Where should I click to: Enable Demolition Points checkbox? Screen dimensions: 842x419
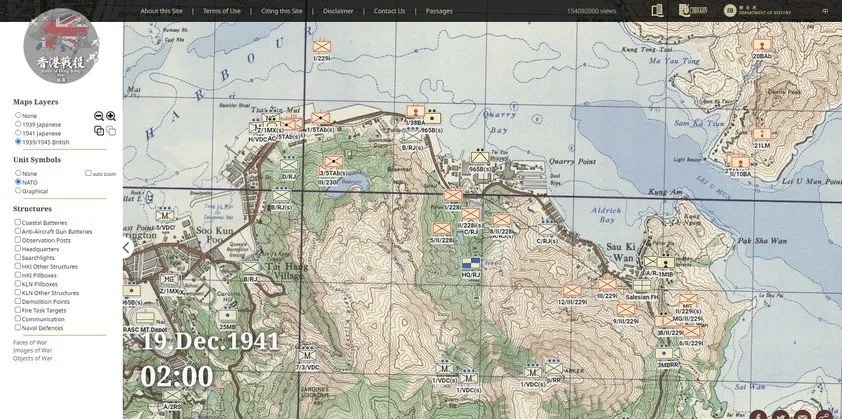click(x=18, y=301)
